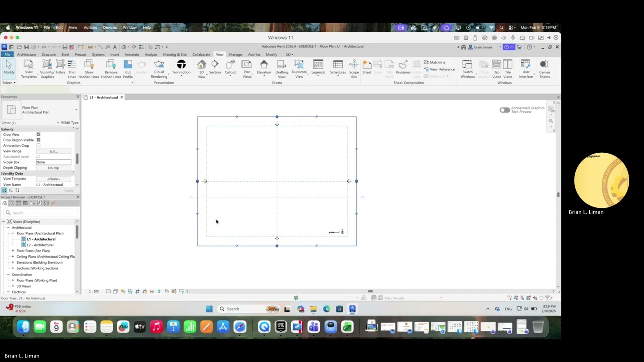
Task: Open View Templates in the ribbon
Action: 29,69
